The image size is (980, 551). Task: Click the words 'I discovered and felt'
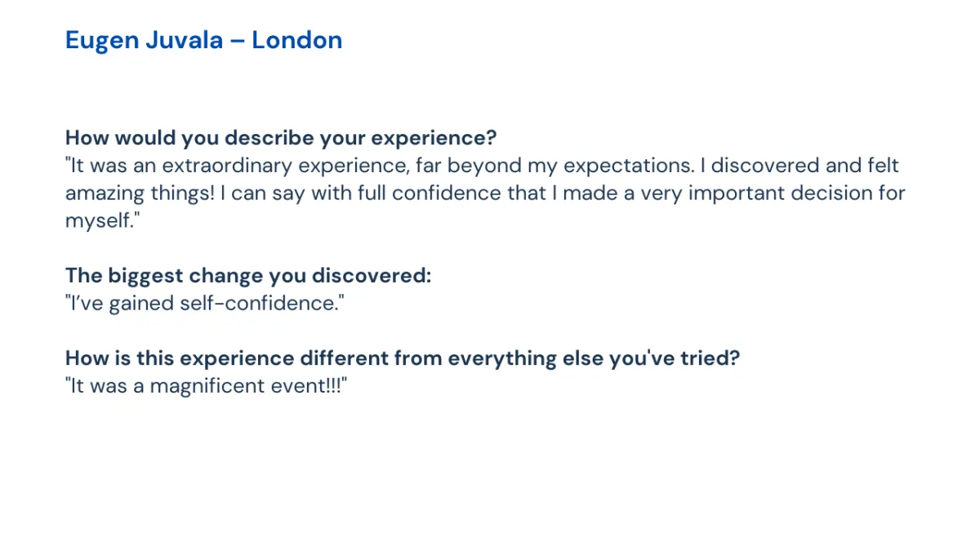(804, 165)
